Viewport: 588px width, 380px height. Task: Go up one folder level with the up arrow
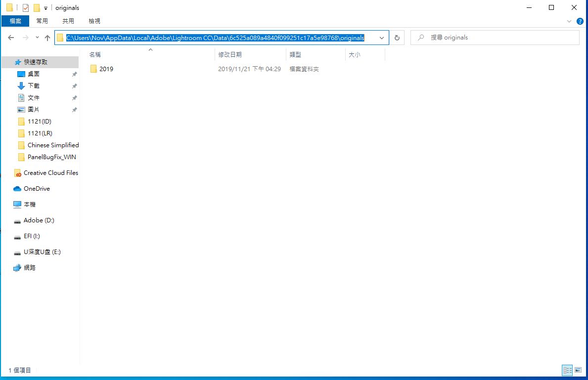47,38
